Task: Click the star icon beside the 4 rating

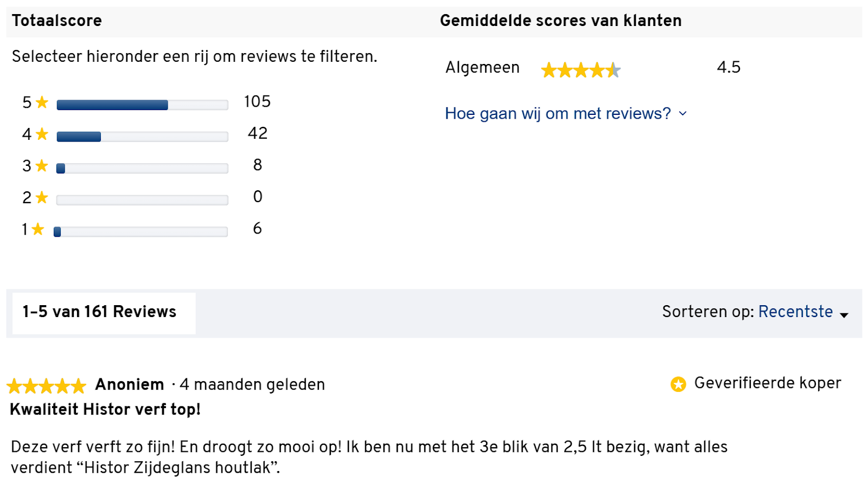Action: pyautogui.click(x=42, y=133)
